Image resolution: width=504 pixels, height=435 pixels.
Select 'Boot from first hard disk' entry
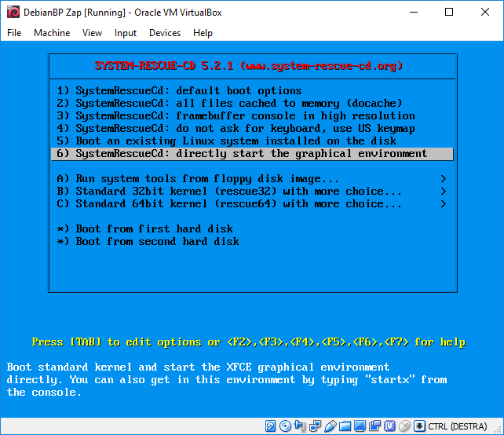(154, 228)
